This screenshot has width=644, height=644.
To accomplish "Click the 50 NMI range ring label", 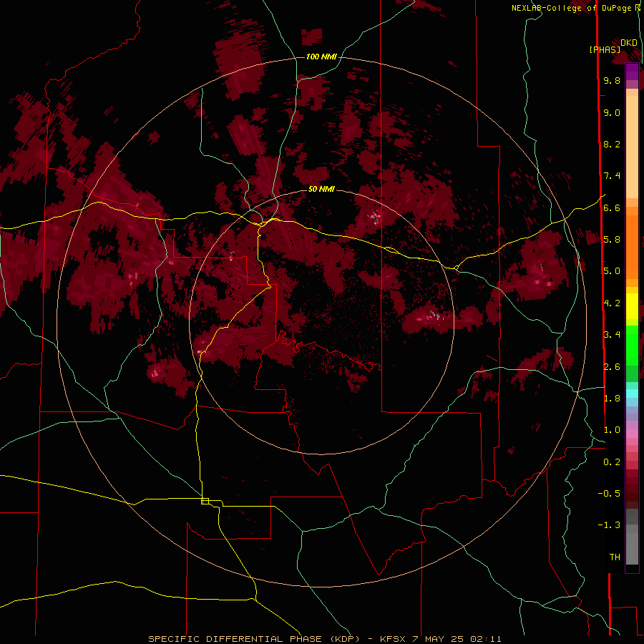I will [321, 189].
